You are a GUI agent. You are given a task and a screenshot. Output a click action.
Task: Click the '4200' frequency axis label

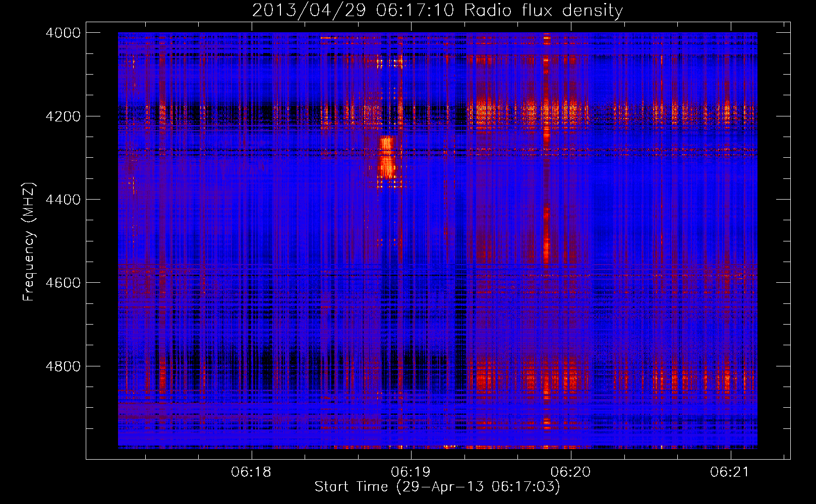63,116
